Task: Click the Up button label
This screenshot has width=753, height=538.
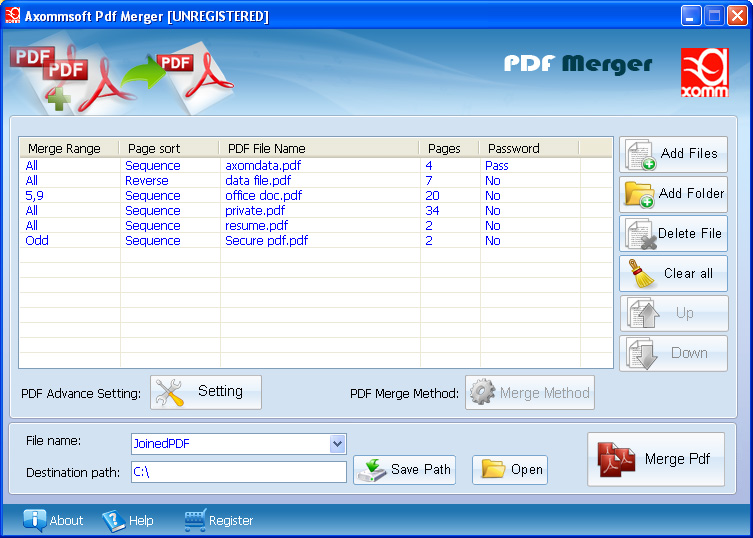Action: tap(685, 313)
